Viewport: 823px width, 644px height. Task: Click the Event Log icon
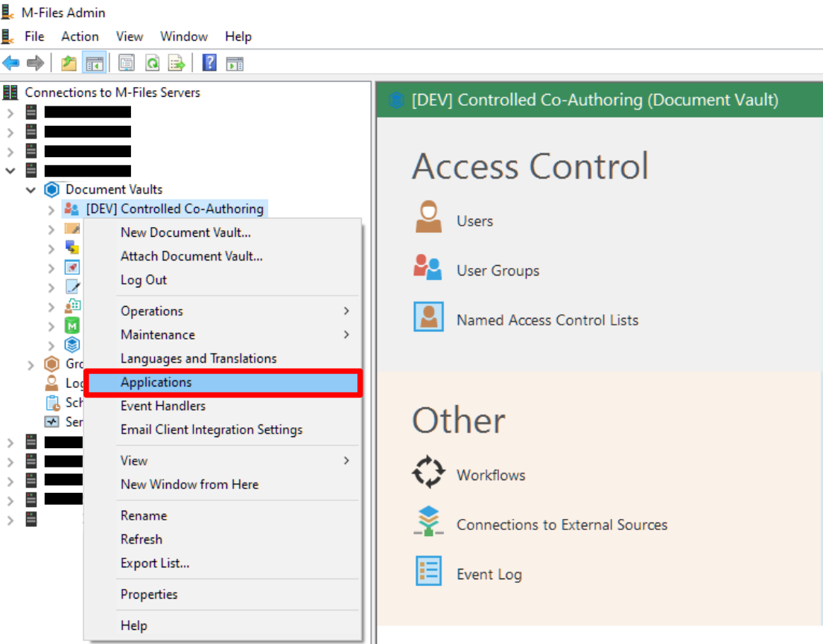tap(428, 570)
